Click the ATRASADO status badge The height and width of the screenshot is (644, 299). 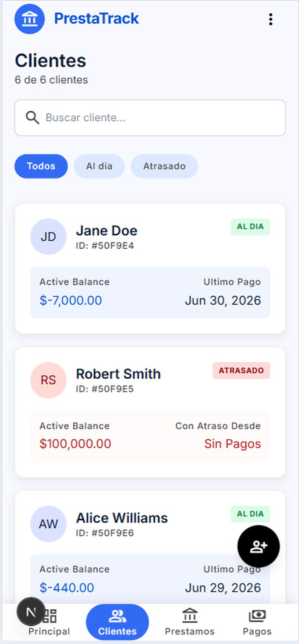tap(241, 370)
